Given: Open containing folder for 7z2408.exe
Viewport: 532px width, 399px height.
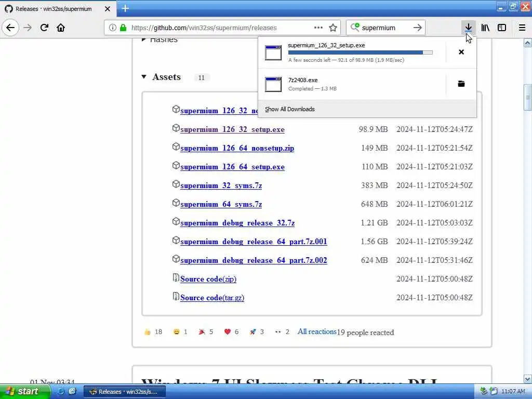Looking at the screenshot, I should (x=461, y=84).
